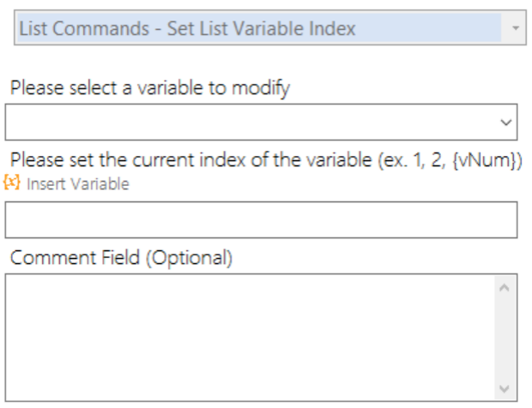This screenshot has height=408, width=532.
Task: Click the 'Comment Field (Optional)' label
Action: (x=121, y=257)
